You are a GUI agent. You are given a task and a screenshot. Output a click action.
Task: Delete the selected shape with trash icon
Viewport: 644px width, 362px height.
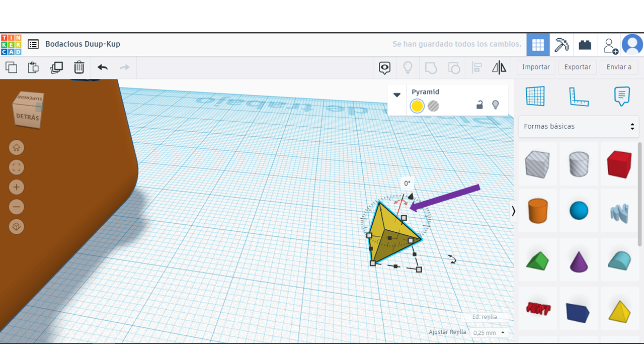coord(79,67)
